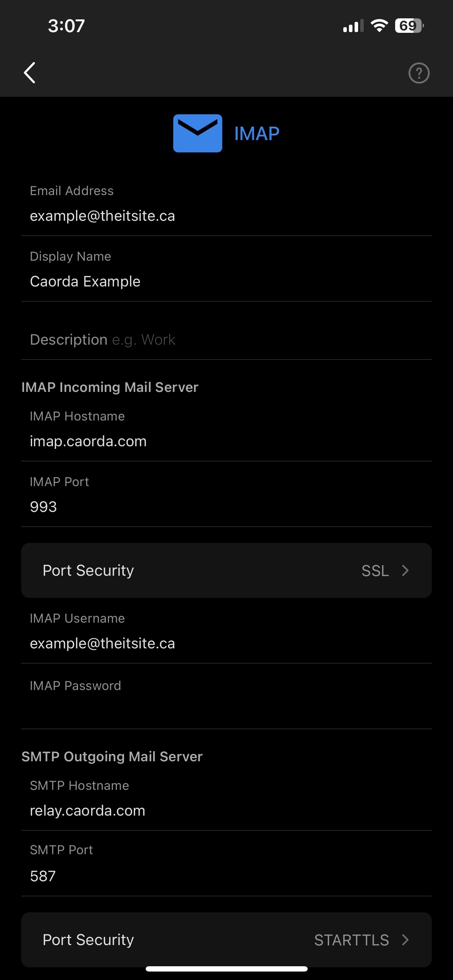This screenshot has width=453, height=980.
Task: Tap the chevron next to STARTTLS
Action: [x=405, y=940]
